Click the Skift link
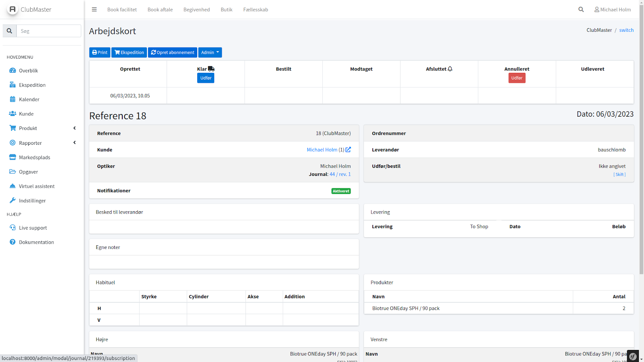 619,175
